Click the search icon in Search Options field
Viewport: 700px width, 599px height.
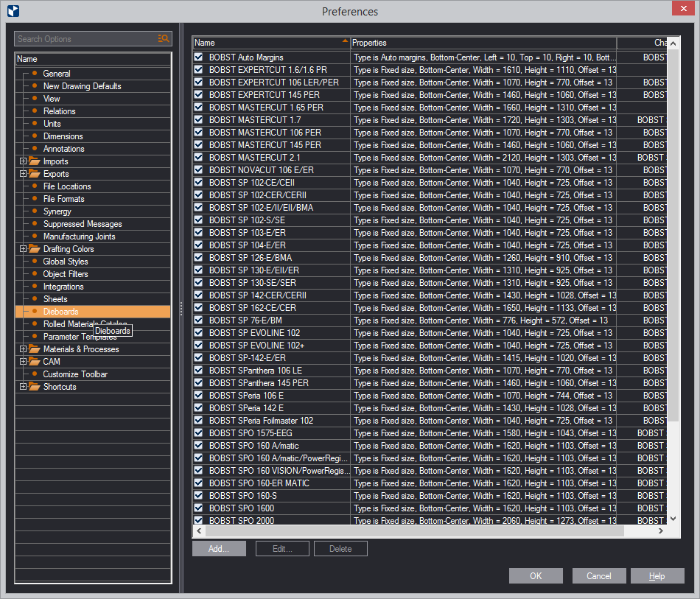(164, 39)
